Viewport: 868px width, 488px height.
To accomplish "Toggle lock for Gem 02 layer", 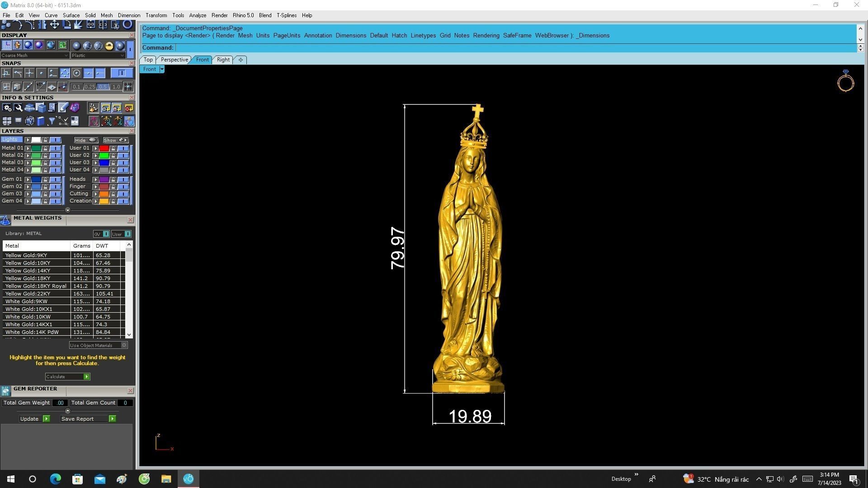I will tap(45, 187).
